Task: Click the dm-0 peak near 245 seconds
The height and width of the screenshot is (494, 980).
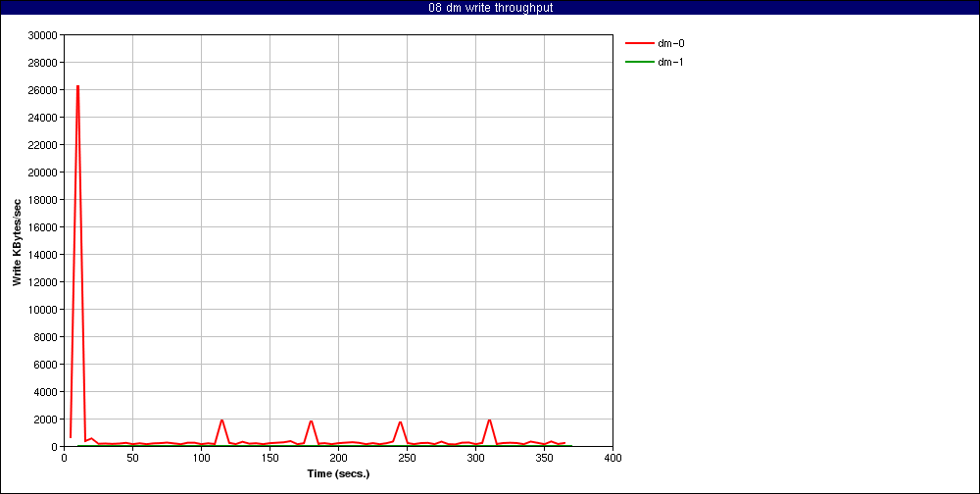Action: pyautogui.click(x=400, y=422)
